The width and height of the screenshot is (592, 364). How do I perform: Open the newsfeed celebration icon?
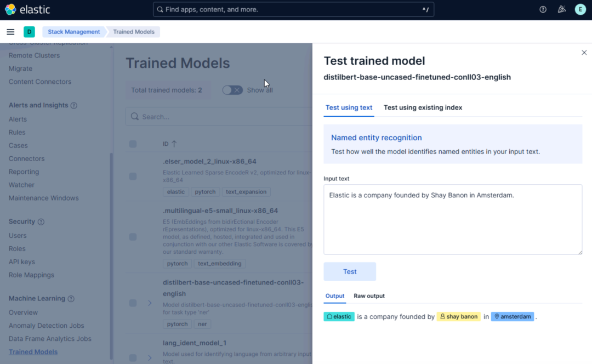click(562, 9)
